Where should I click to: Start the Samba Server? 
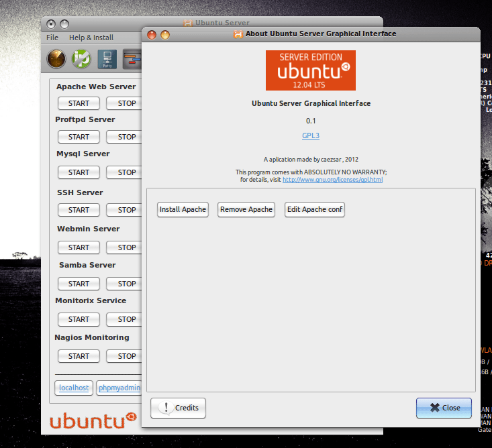[79, 284]
